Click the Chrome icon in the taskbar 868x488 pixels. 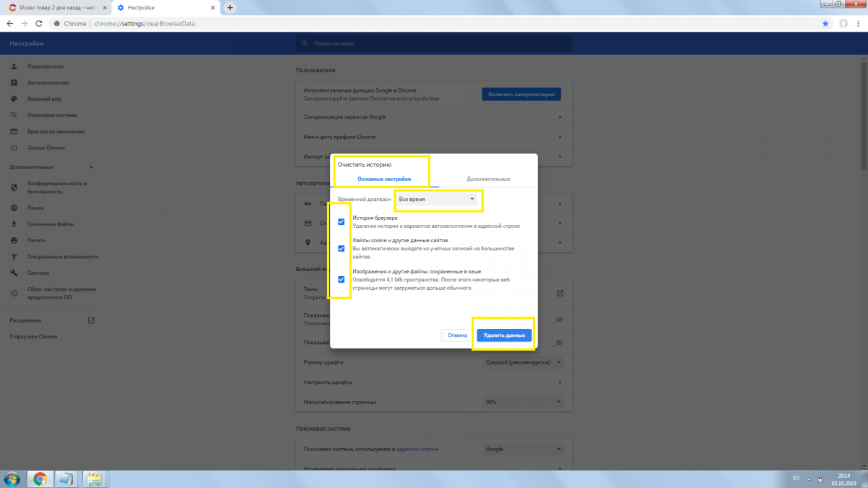(40, 478)
